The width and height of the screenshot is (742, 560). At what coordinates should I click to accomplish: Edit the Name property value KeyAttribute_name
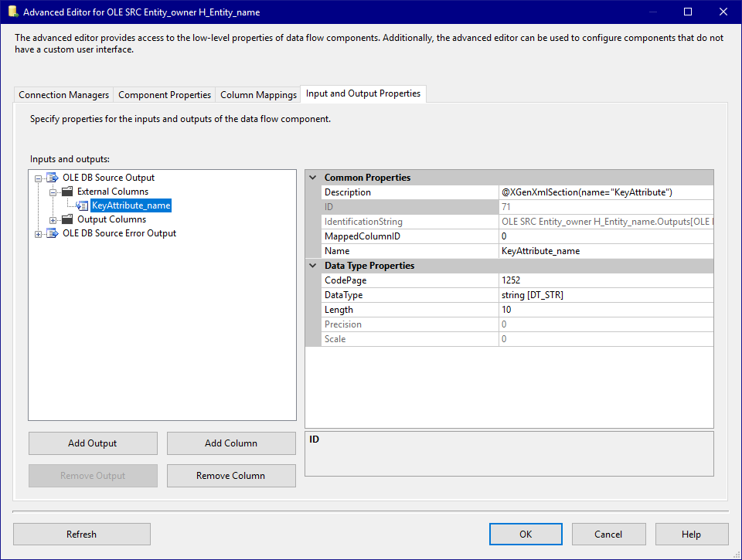606,251
